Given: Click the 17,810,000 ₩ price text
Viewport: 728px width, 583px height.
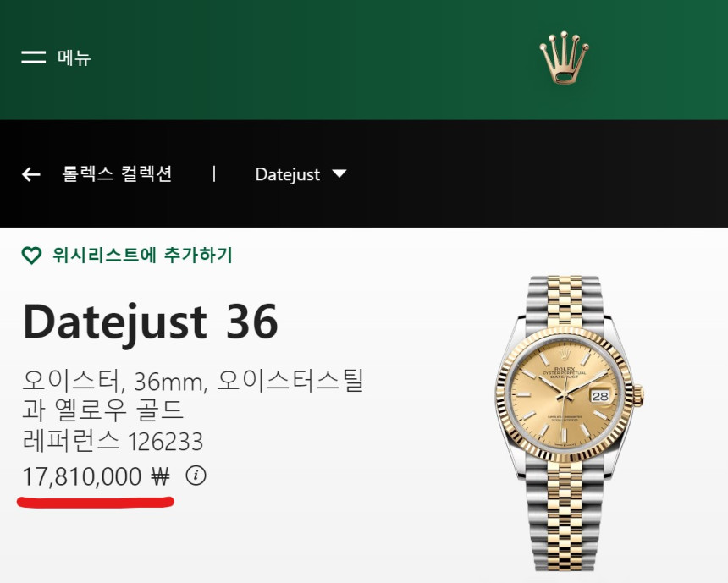Looking at the screenshot, I should coord(97,476).
